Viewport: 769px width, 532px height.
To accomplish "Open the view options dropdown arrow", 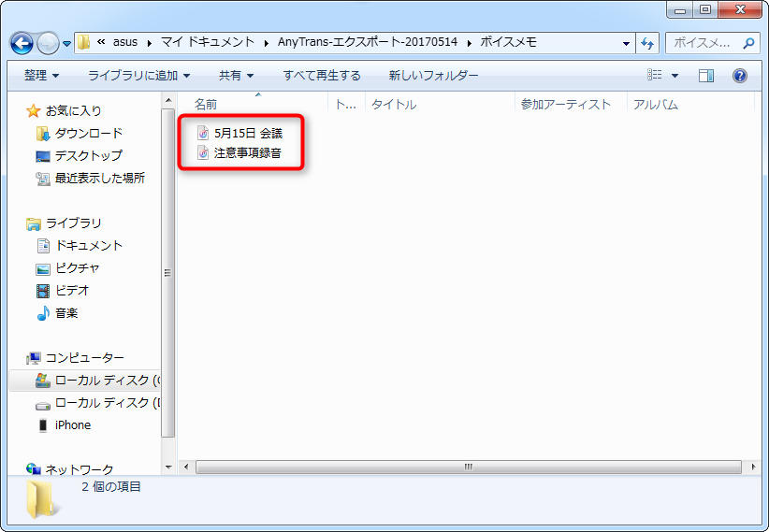I will 675,76.
